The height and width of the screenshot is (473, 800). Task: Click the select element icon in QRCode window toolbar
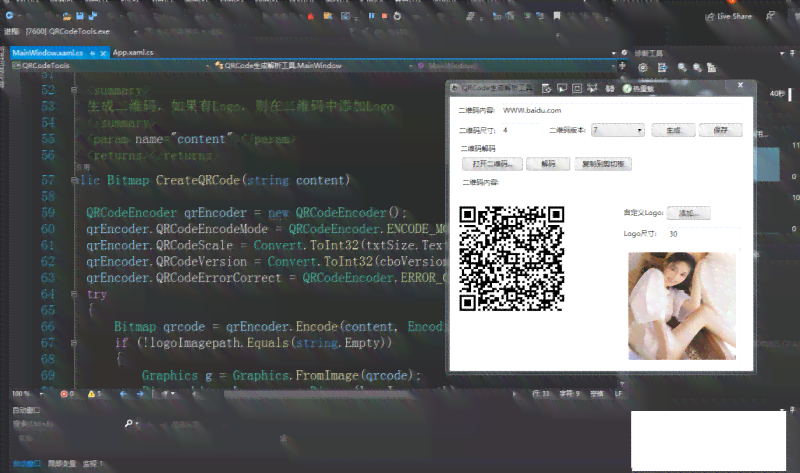click(562, 88)
